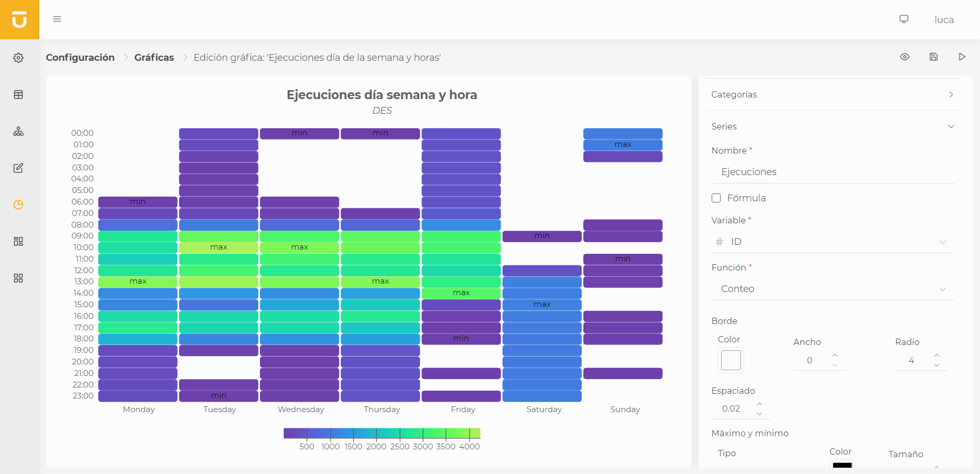Enable the Fórmula checkbox
Screen dimensions: 980x474
point(716,198)
